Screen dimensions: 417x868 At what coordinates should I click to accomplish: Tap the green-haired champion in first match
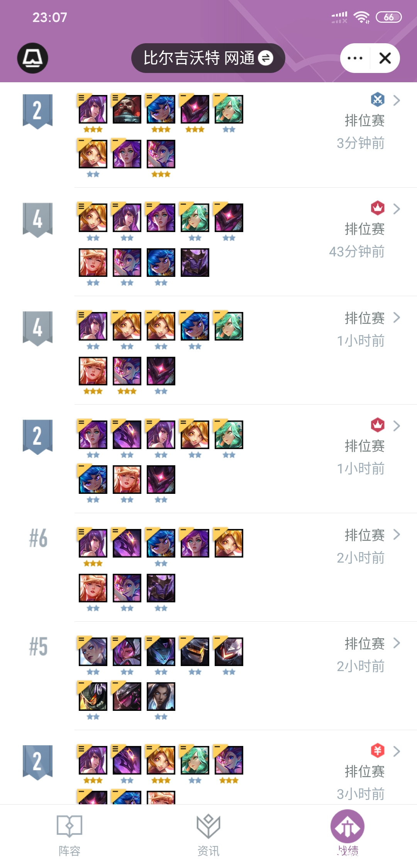pyautogui.click(x=229, y=110)
